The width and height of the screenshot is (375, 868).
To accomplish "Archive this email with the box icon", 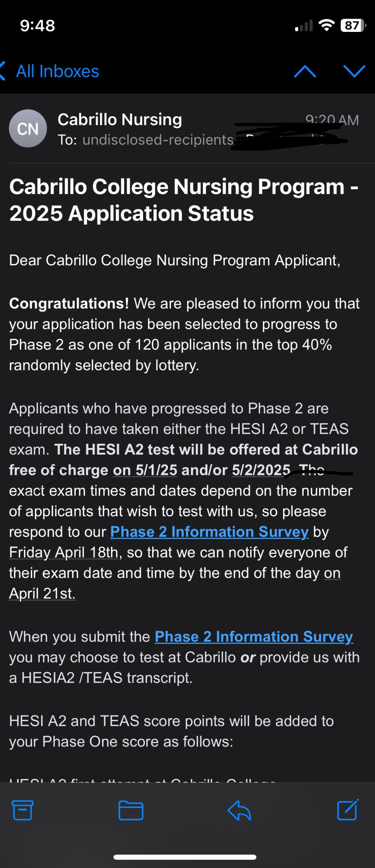I will tap(22, 810).
